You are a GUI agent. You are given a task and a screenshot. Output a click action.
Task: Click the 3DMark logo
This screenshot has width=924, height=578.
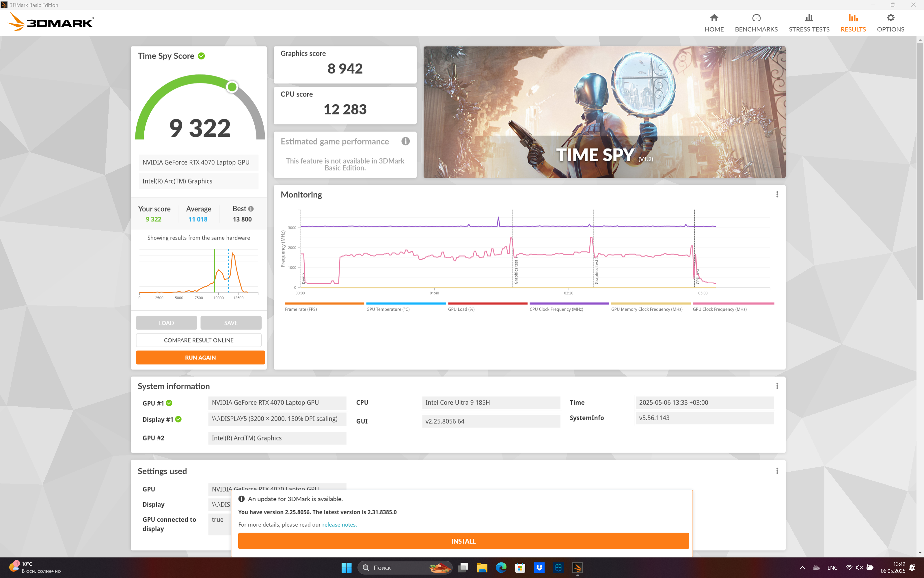[x=51, y=22]
